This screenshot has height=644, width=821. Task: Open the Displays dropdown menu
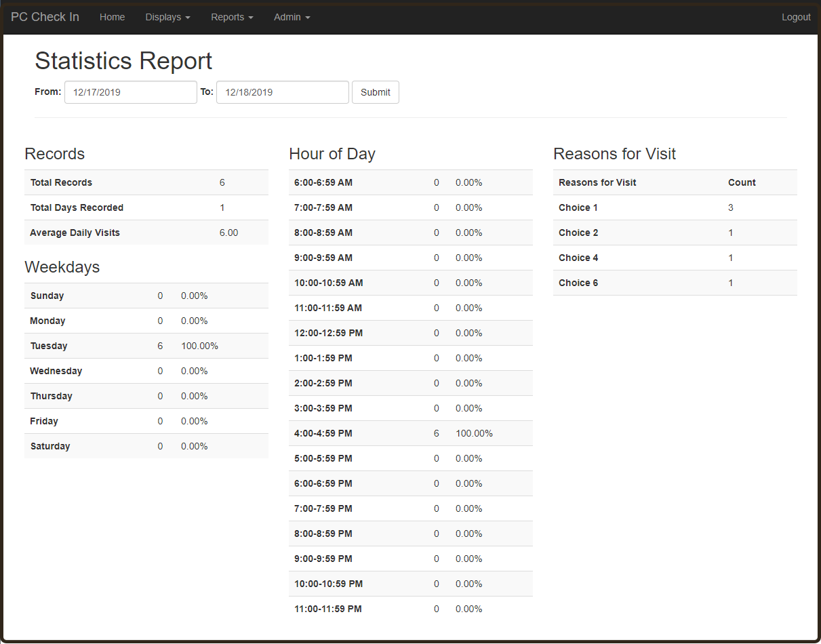167,17
